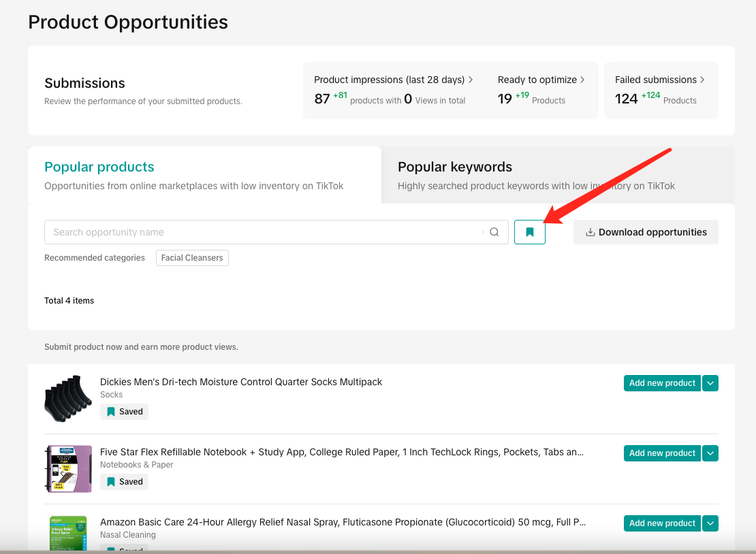Screen dimensions: 756x554
Task: Toggle the saved bookmark filter button
Action: click(x=530, y=232)
